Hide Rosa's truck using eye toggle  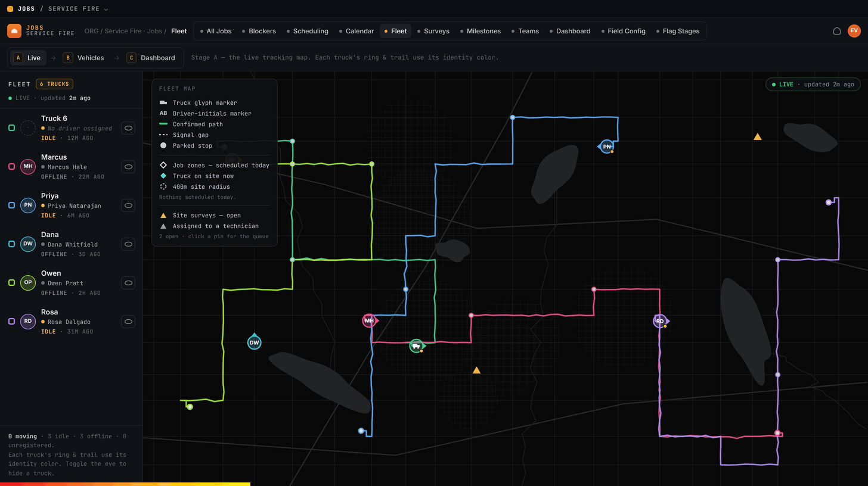[128, 322]
